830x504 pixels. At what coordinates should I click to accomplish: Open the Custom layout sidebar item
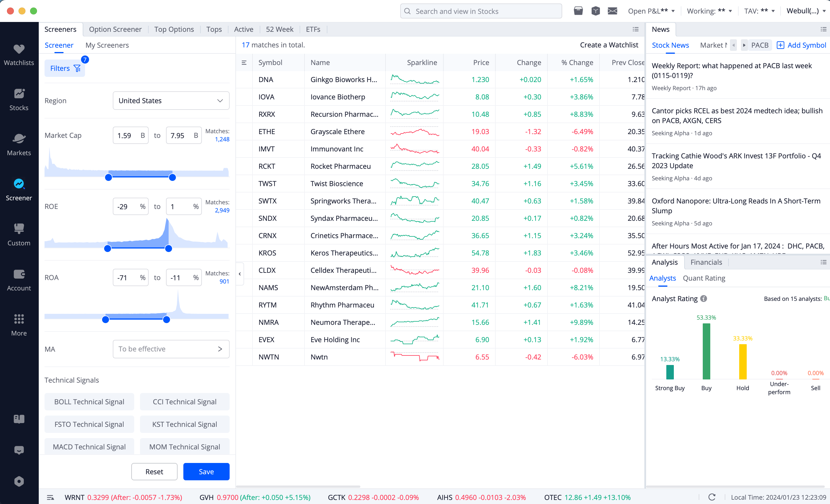(19, 235)
